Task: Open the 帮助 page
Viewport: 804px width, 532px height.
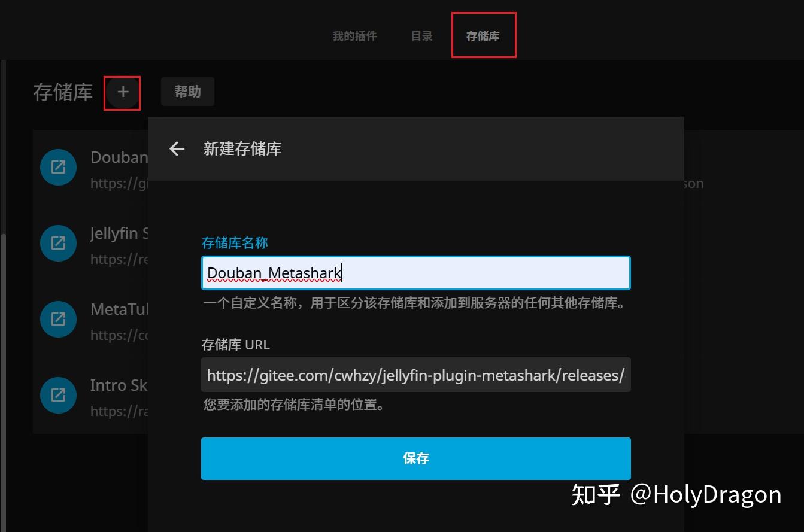Action: tap(187, 91)
